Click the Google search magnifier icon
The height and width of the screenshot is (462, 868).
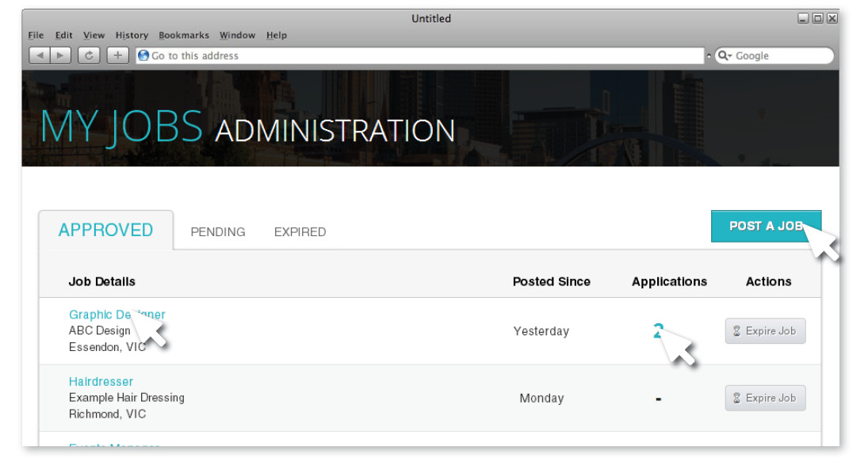(724, 55)
